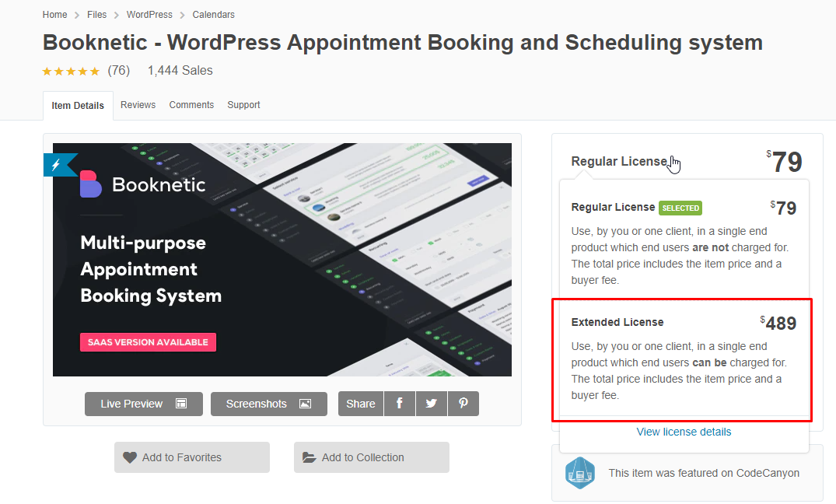Select the Item Details tab
Viewport: 836px width, 504px height.
(78, 106)
